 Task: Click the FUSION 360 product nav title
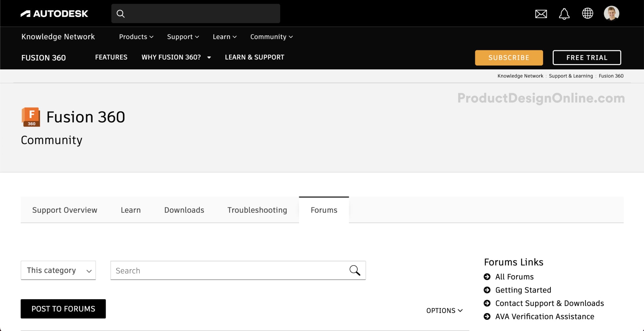(44, 58)
